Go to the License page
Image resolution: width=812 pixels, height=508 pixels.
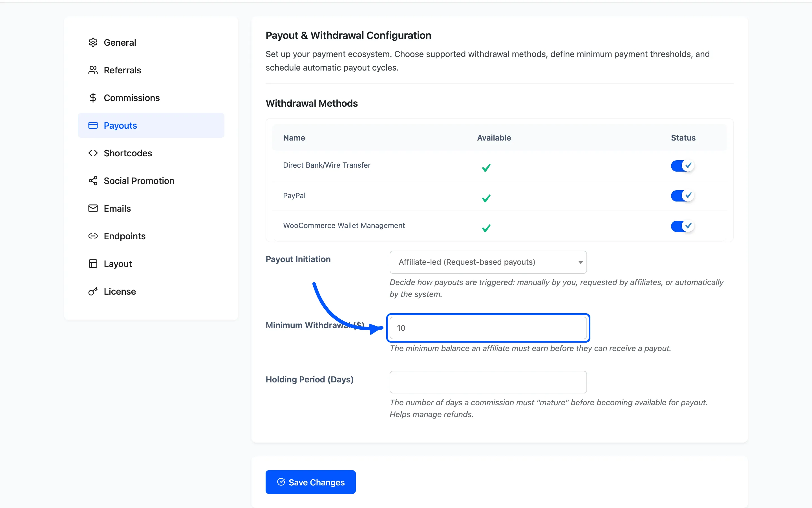[151, 291]
